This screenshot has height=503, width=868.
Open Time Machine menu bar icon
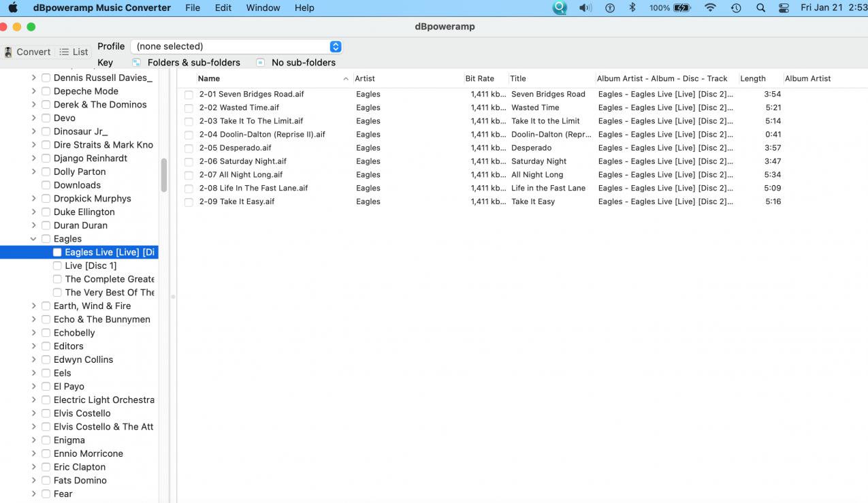tap(736, 8)
